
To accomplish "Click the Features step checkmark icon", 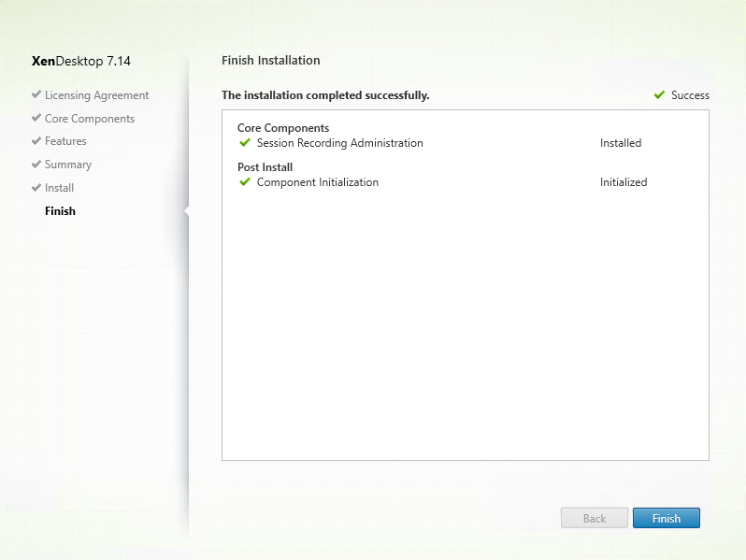I will coord(36,141).
